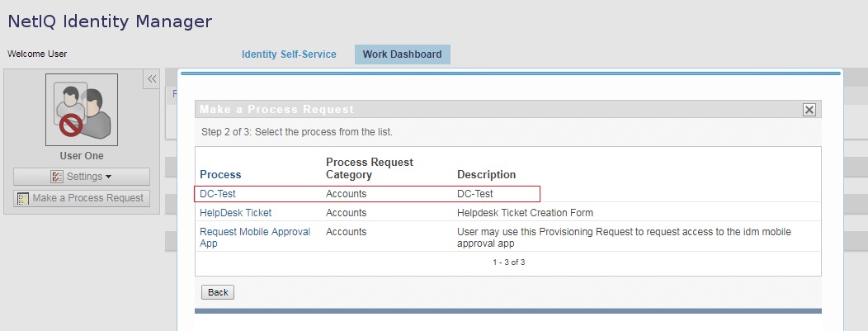The image size is (868, 331).
Task: Switch to the Identity Self-Service tab
Action: 289,54
